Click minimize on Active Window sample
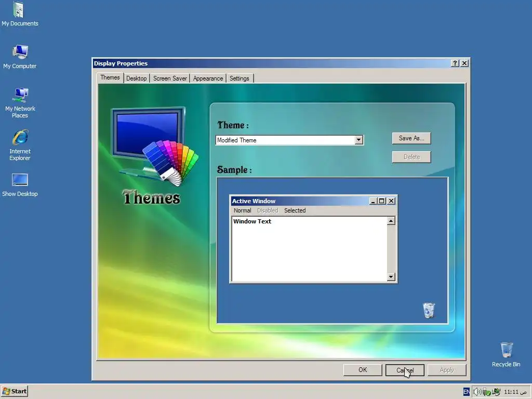Viewport: 532px width, 399px height. [373, 201]
